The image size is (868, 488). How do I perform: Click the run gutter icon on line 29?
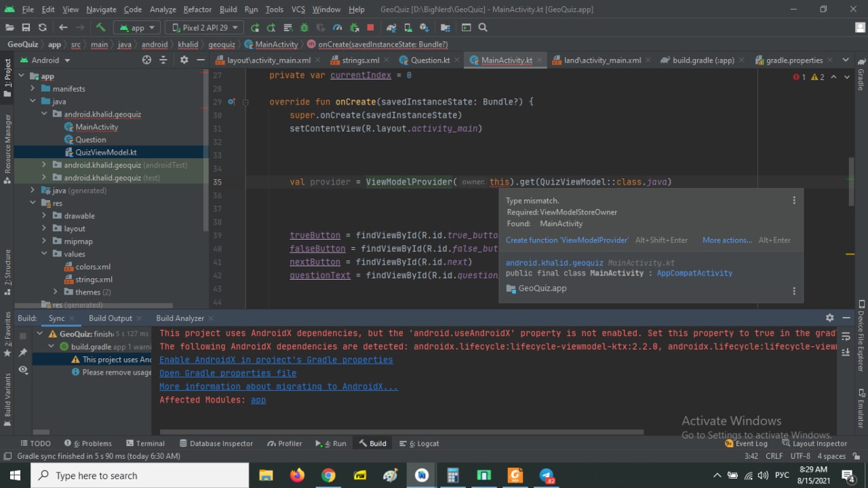click(232, 102)
